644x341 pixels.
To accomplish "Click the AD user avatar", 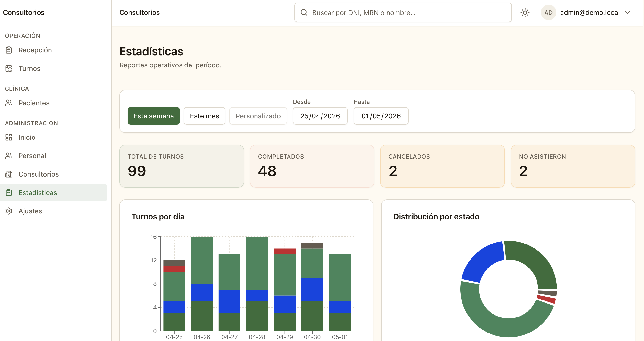I will 548,13.
